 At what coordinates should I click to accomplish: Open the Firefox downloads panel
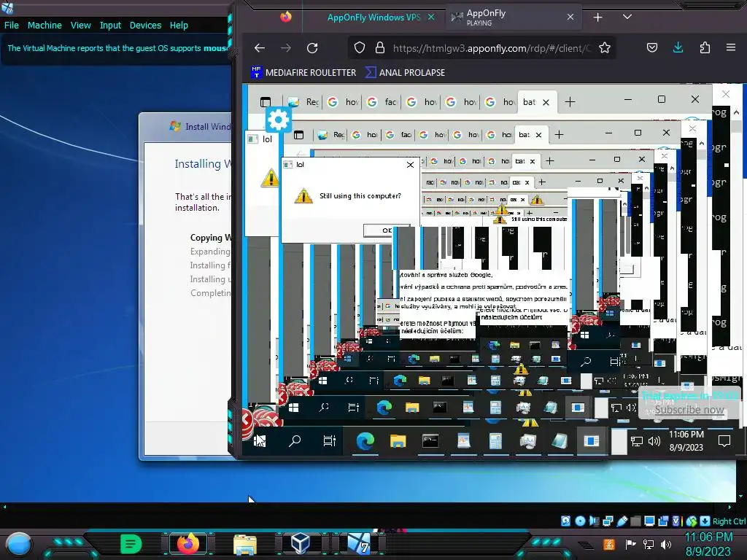click(x=678, y=48)
